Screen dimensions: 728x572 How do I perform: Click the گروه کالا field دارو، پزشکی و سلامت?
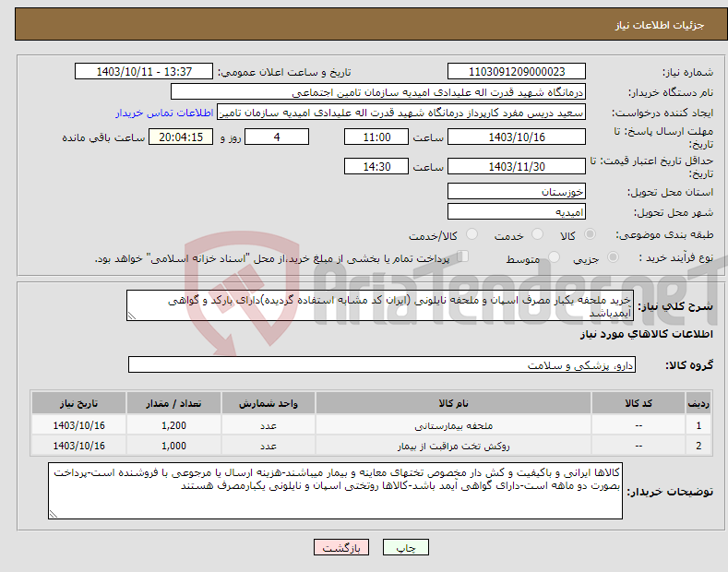point(382,365)
